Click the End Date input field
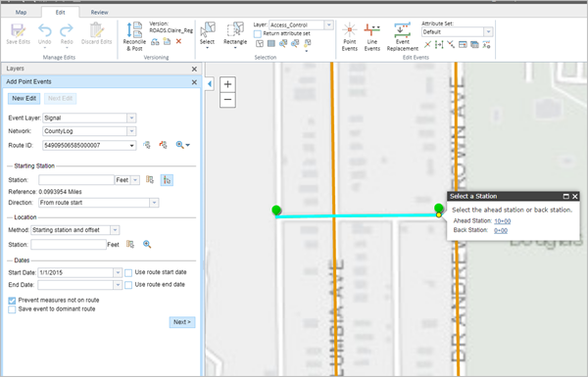Screen dimensions: 588x378 click(x=75, y=285)
